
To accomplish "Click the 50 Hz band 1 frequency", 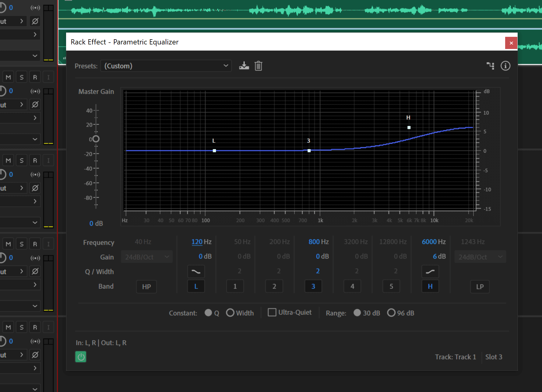I will 242,242.
